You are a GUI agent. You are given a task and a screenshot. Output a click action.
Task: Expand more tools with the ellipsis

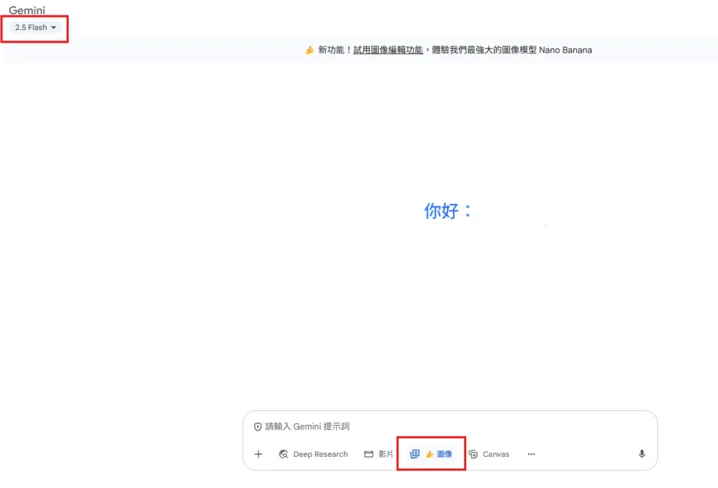[531, 454]
